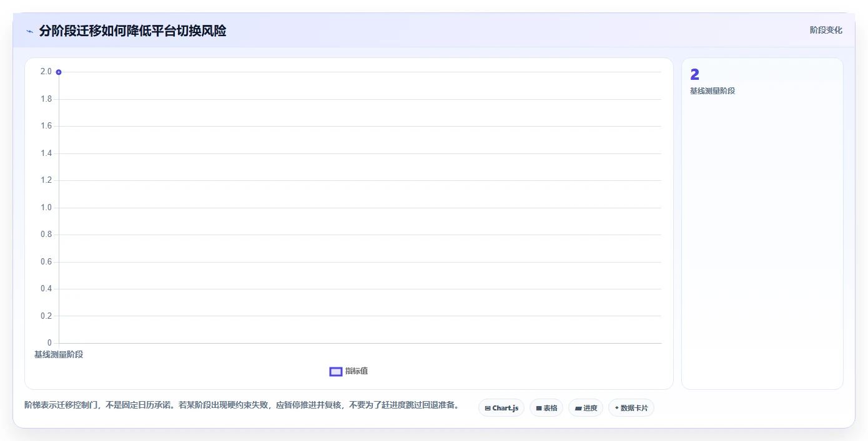Click the 进度 chip
The width and height of the screenshot is (868, 441).
(586, 408)
